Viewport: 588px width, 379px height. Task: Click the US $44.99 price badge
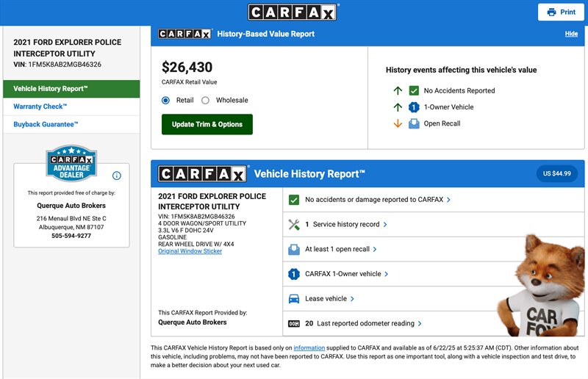click(557, 173)
